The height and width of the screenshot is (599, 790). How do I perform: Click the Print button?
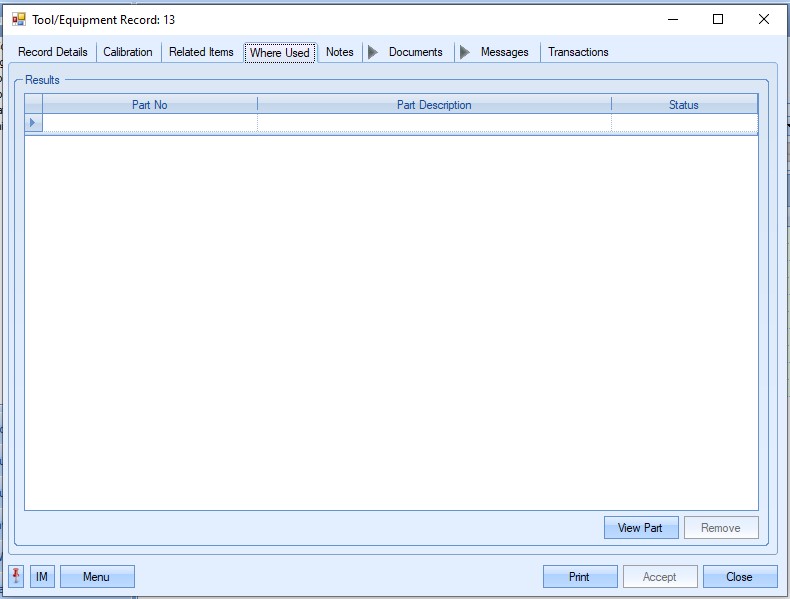coord(580,577)
